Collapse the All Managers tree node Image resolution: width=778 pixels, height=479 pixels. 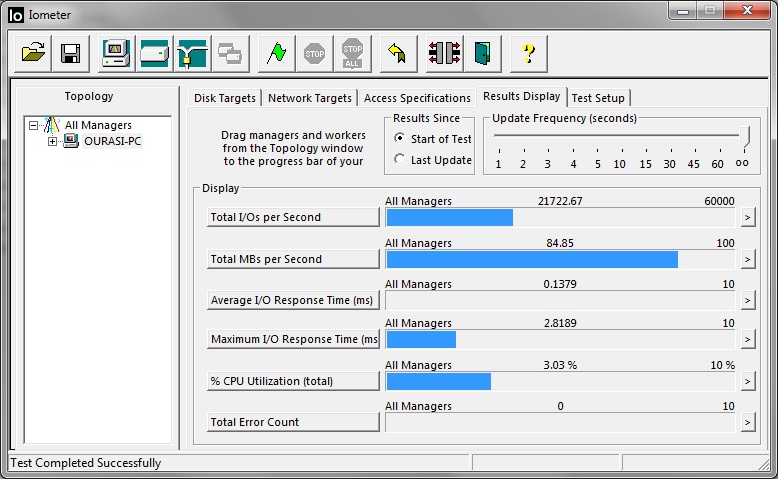(x=33, y=126)
